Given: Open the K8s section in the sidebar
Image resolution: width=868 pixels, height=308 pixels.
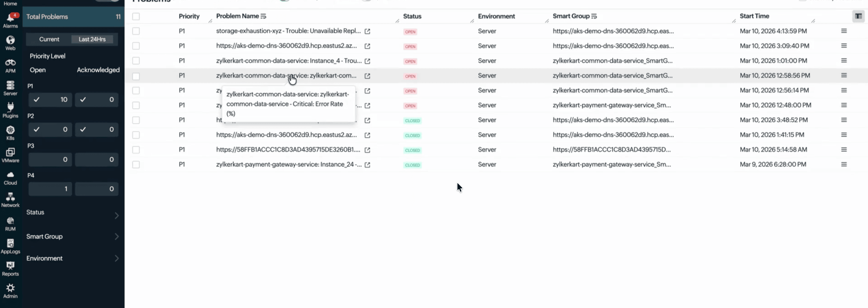Looking at the screenshot, I should 10,133.
